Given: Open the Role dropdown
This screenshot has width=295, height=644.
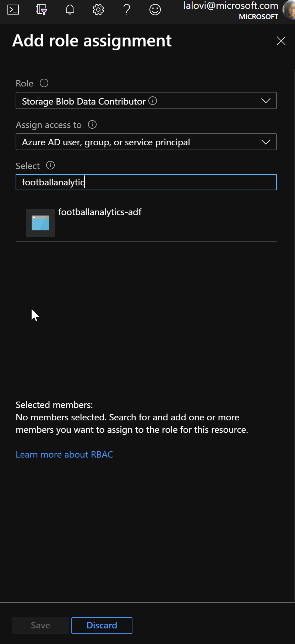Looking at the screenshot, I should click(146, 101).
